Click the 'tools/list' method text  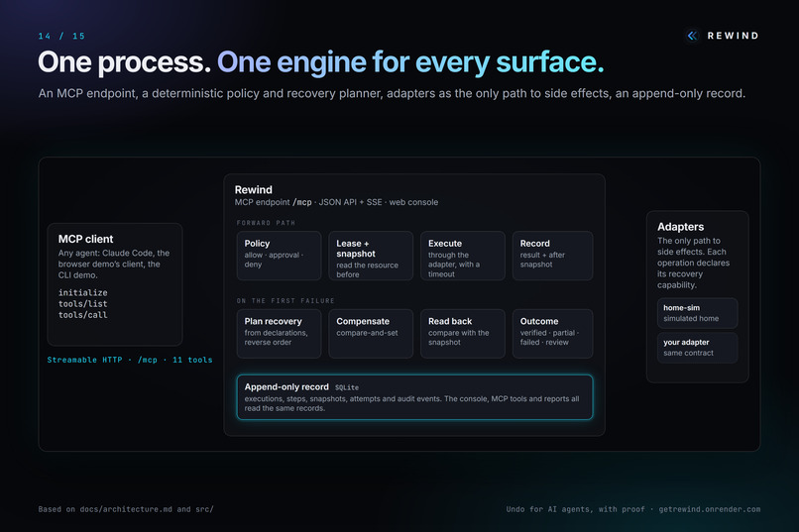click(x=82, y=304)
